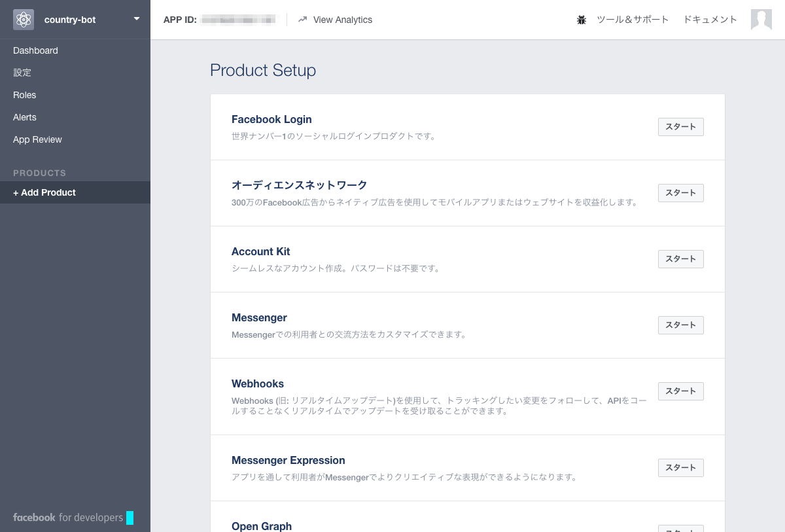The height and width of the screenshot is (532, 785).
Task: Start Webhooks product setup
Action: click(680, 391)
